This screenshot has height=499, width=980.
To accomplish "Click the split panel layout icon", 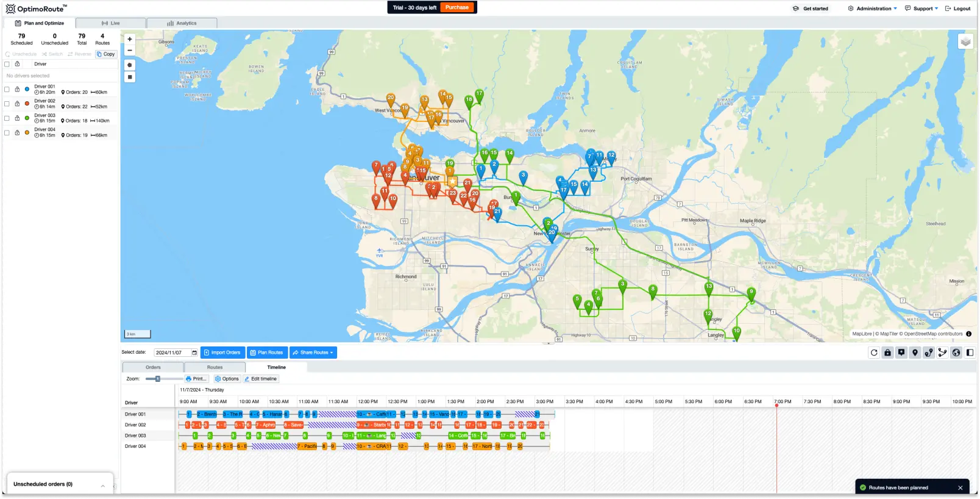I will coord(970,353).
